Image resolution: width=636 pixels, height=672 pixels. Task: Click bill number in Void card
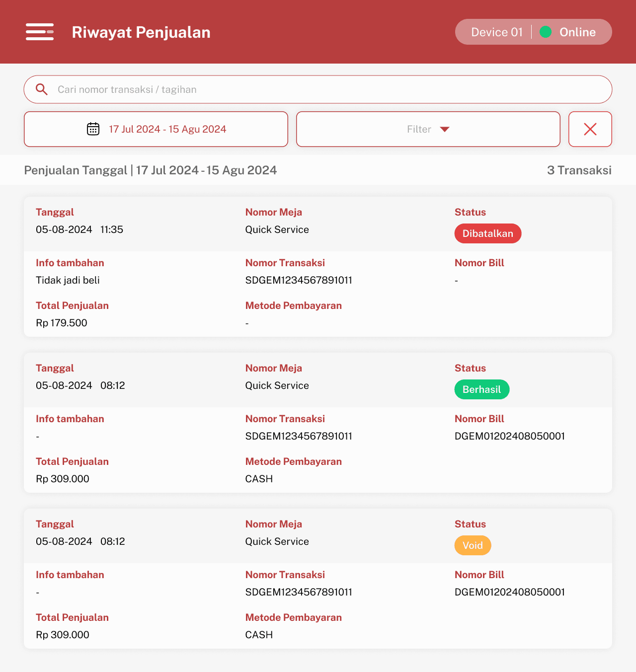(510, 592)
